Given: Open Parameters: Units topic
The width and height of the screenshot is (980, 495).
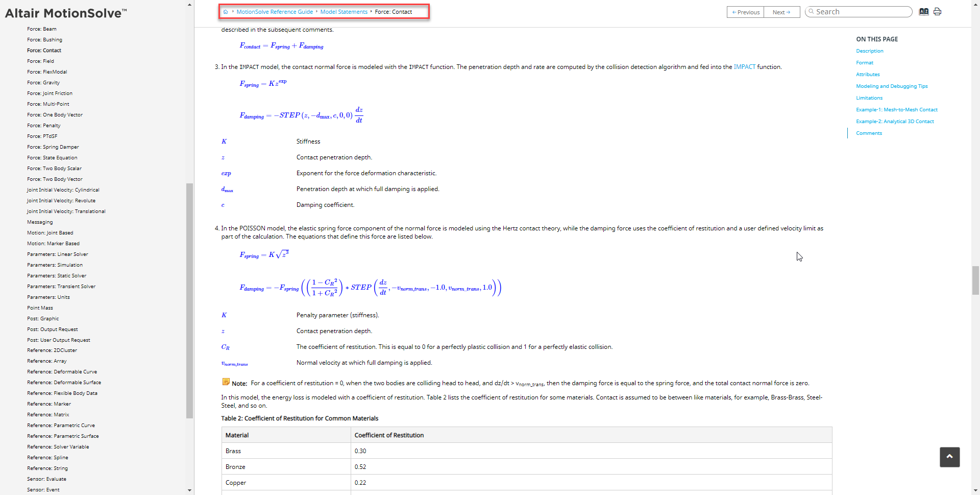Looking at the screenshot, I should (48, 297).
